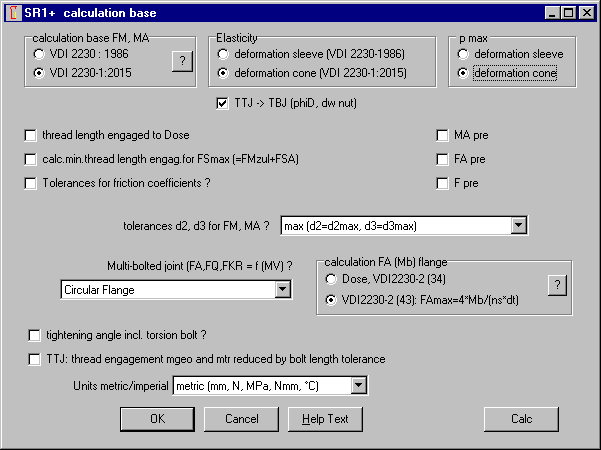Enable tolerances for friction coefficients
601x450 pixels.
[x=31, y=183]
